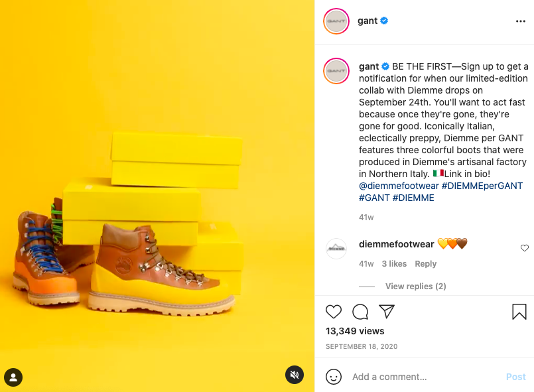
Task: Like the post with the heart icon
Action: pyautogui.click(x=334, y=311)
